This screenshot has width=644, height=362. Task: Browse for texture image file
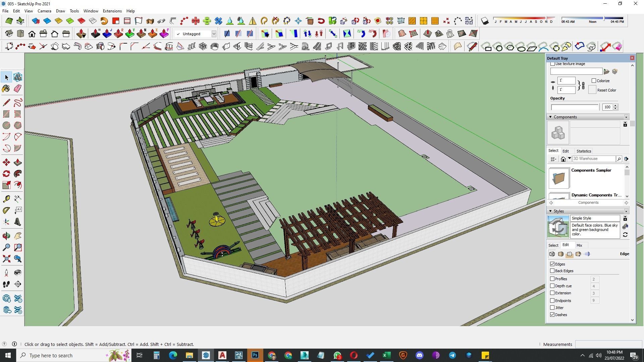coord(606,71)
